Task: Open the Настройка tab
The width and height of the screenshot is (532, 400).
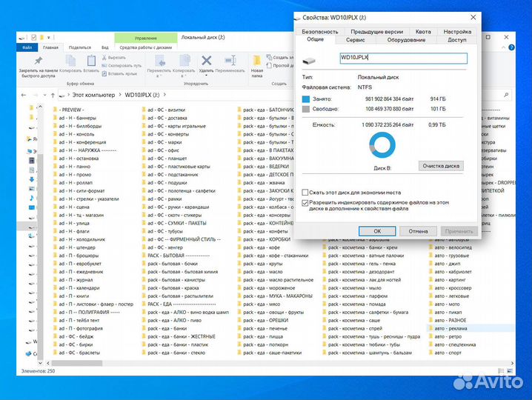Action: pos(457,32)
